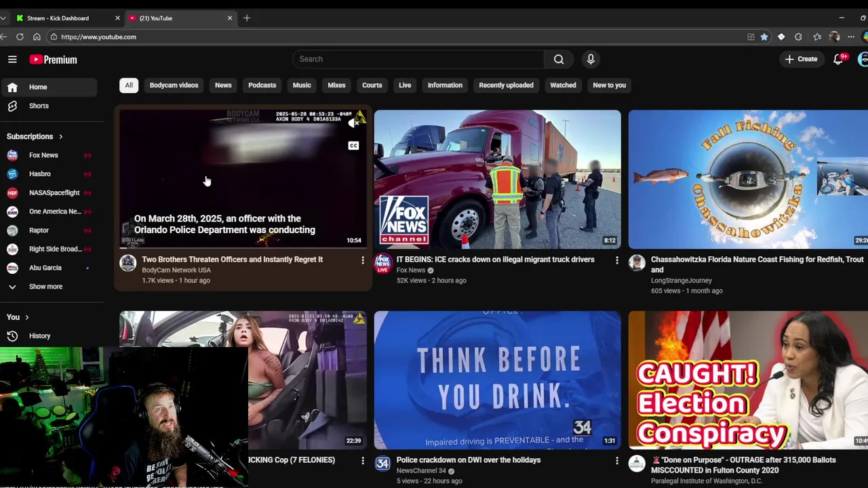Click the Home icon in the sidebar

click(12, 87)
